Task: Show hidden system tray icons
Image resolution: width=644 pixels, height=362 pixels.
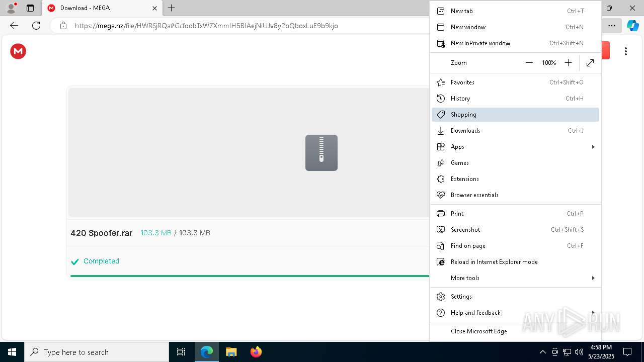Action: coord(542,352)
